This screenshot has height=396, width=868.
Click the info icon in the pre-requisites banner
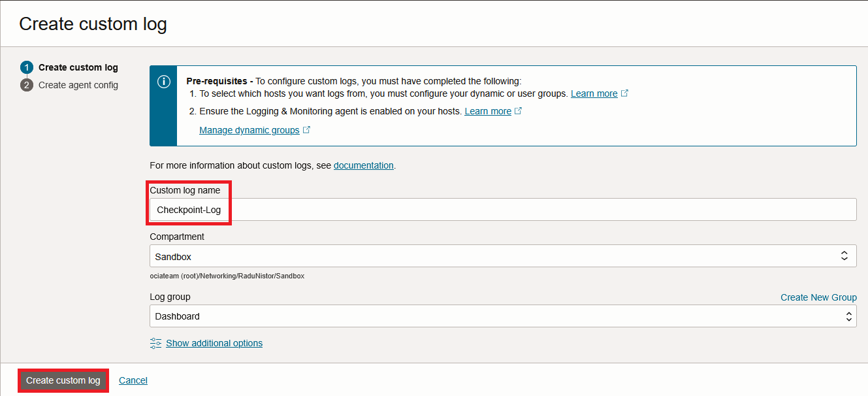point(164,82)
